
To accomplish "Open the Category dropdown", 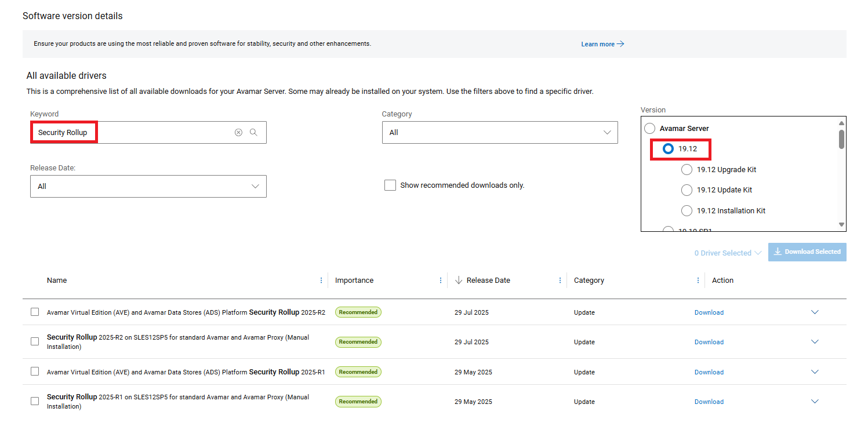I will click(499, 133).
